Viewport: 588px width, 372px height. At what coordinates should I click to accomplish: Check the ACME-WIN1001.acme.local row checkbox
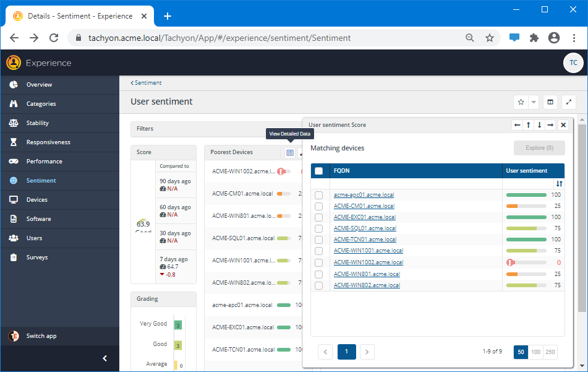coord(319,251)
